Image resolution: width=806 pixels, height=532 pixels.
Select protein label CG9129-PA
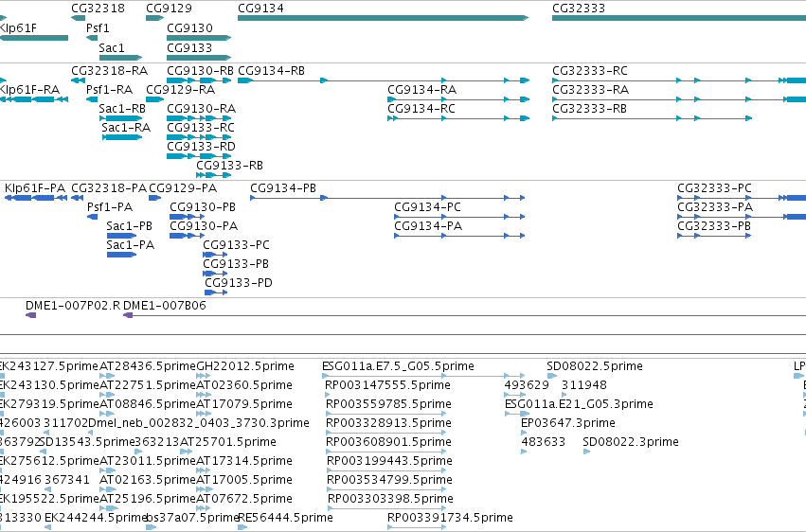point(183,188)
